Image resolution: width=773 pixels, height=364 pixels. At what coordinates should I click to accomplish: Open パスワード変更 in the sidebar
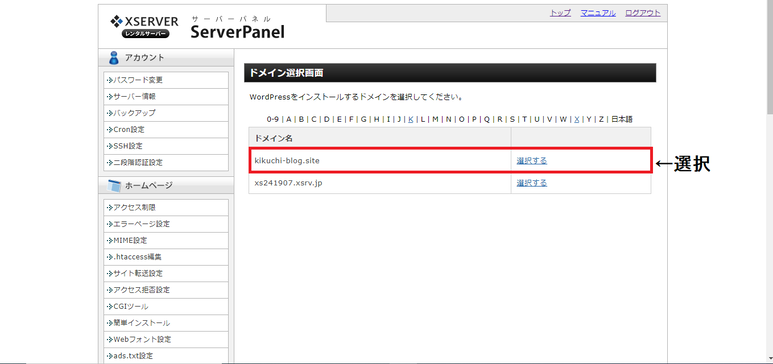point(166,80)
